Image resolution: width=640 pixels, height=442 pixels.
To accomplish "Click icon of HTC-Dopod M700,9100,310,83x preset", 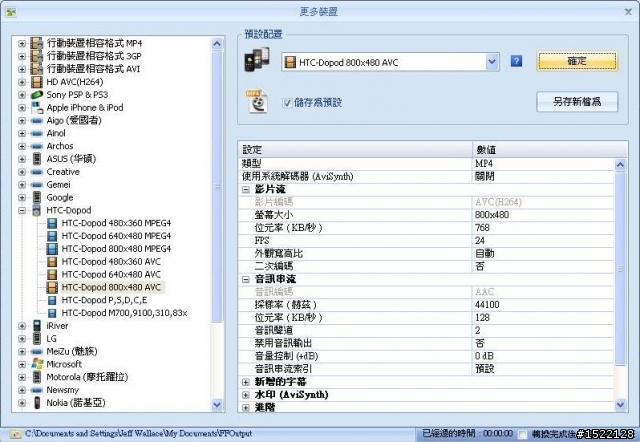I will click(x=52, y=313).
